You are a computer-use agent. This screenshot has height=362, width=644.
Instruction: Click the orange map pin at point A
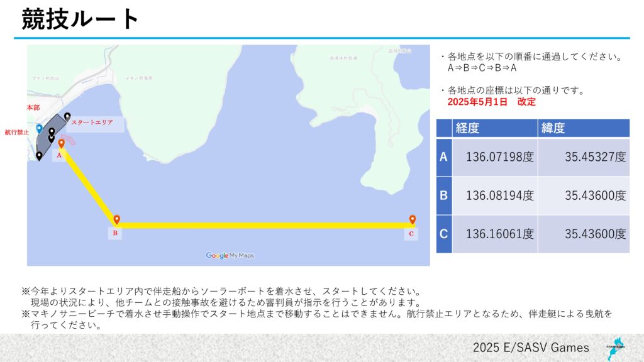point(61,144)
